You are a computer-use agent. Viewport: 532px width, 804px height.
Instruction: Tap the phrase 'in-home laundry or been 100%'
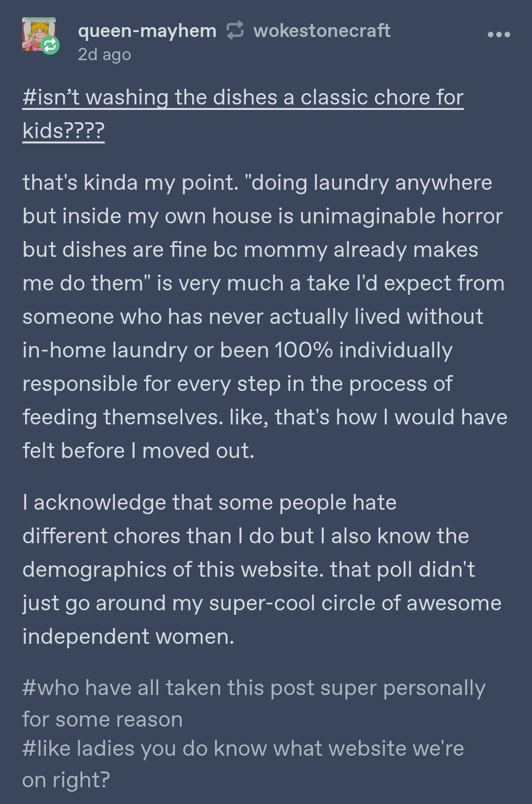pyautogui.click(x=177, y=350)
